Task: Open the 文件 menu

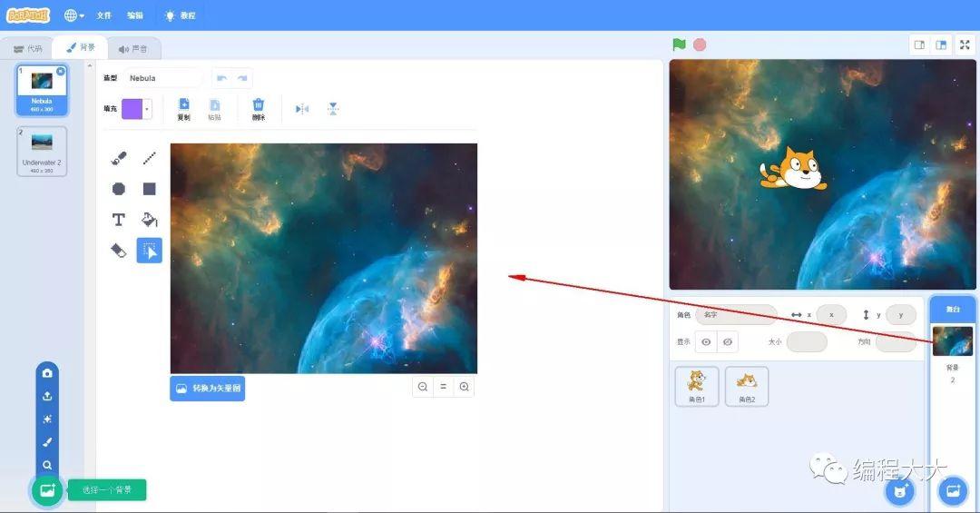Action: coord(103,15)
